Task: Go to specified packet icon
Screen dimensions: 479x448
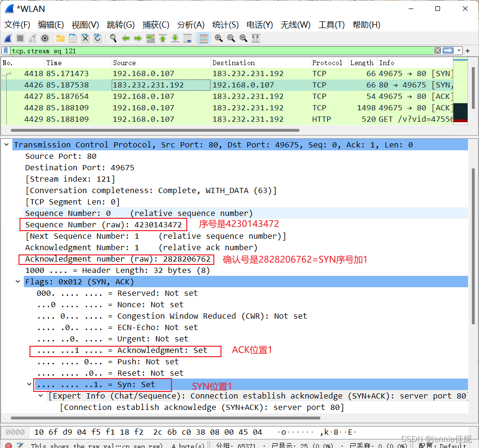Action: (150, 38)
